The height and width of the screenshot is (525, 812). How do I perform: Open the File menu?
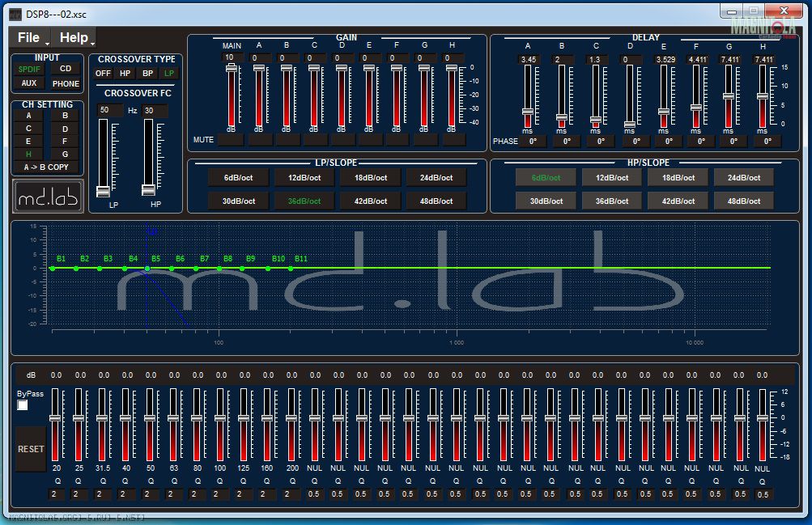tap(31, 38)
